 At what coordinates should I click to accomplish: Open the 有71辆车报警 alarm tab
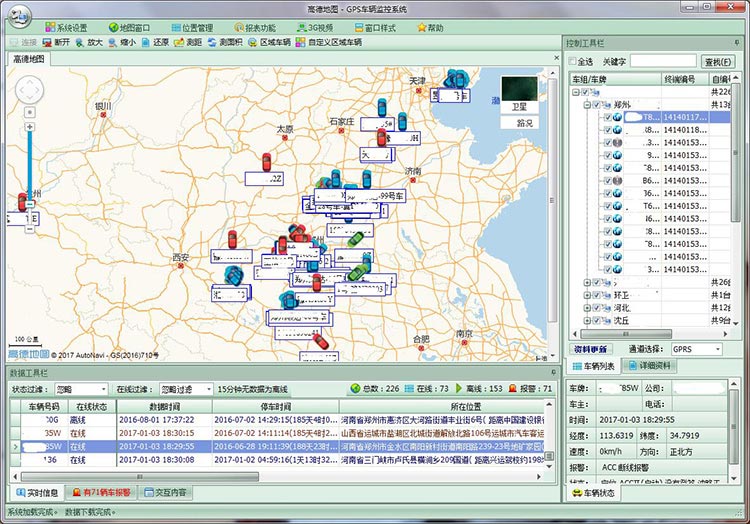click(101, 492)
